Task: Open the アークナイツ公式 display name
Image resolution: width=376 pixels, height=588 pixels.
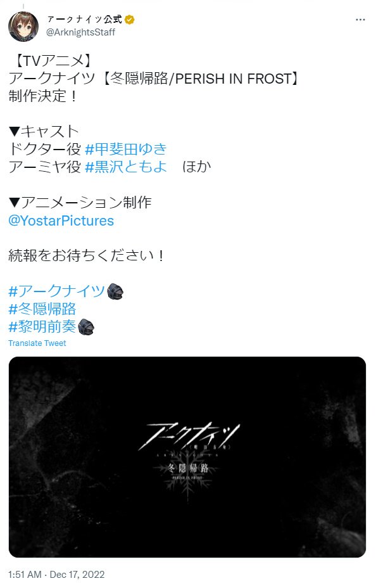Action: [85, 20]
